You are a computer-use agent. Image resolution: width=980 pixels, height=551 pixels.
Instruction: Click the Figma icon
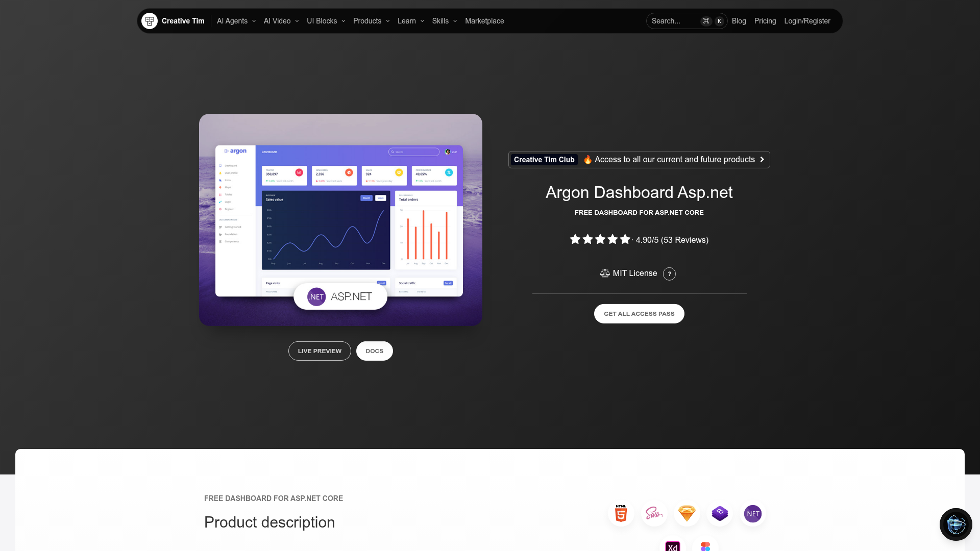point(705,546)
